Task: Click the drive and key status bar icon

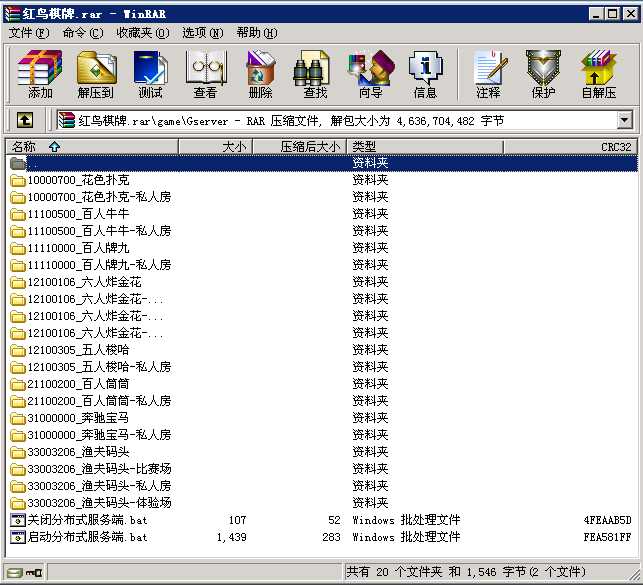Action: click(x=25, y=572)
